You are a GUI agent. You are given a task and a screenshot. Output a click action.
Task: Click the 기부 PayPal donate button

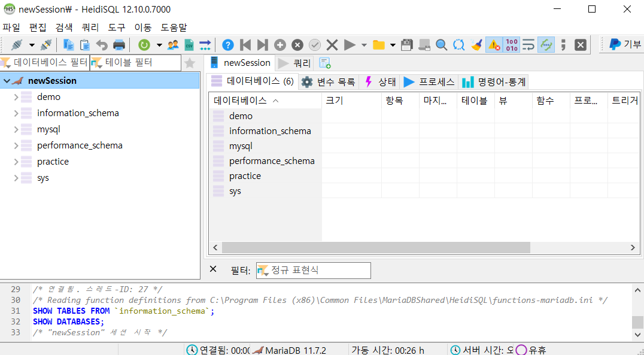point(624,44)
